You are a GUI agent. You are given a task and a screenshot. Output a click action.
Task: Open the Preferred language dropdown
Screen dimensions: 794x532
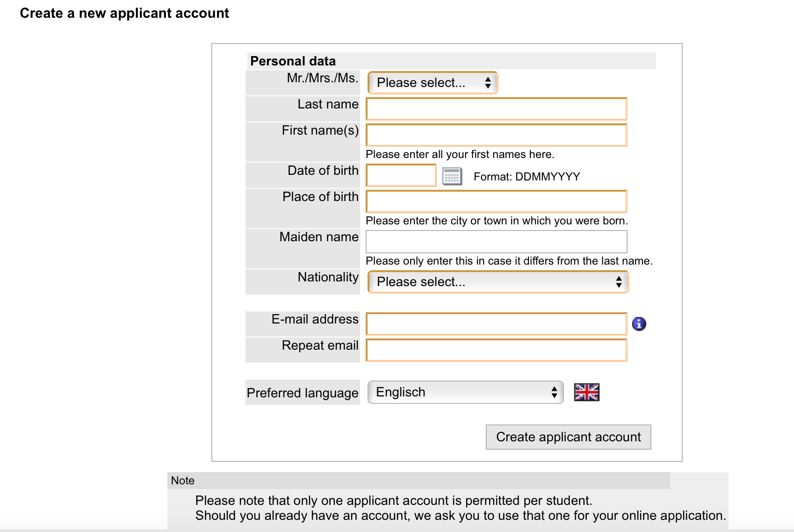click(465, 392)
